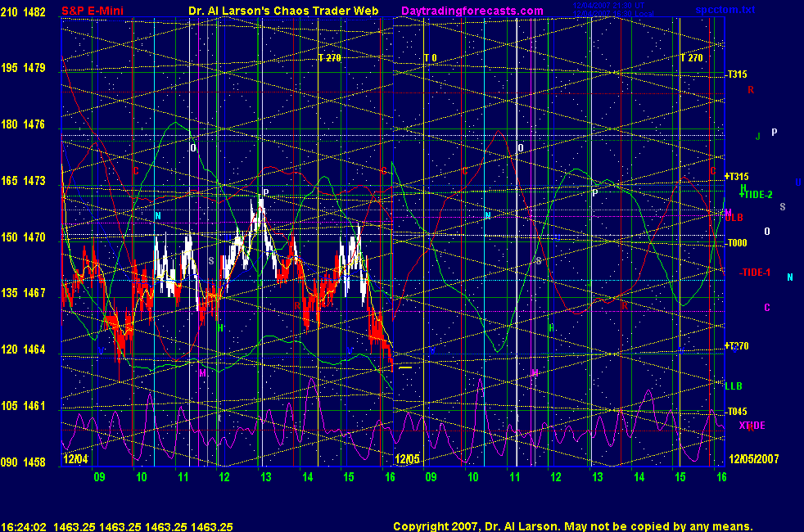The height and width of the screenshot is (532, 804).
Task: Select the 12/04/2007 16:30 Local timestamp
Action: click(612, 13)
